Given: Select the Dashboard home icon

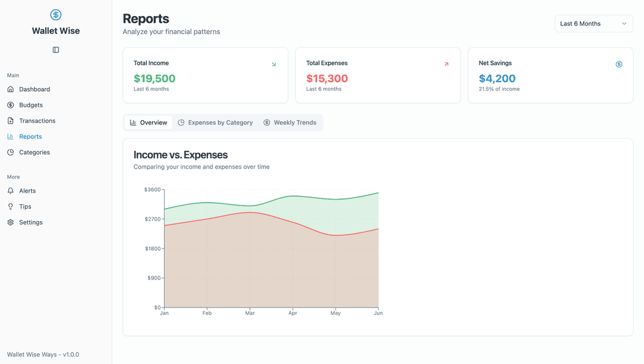Looking at the screenshot, I should click(10, 89).
